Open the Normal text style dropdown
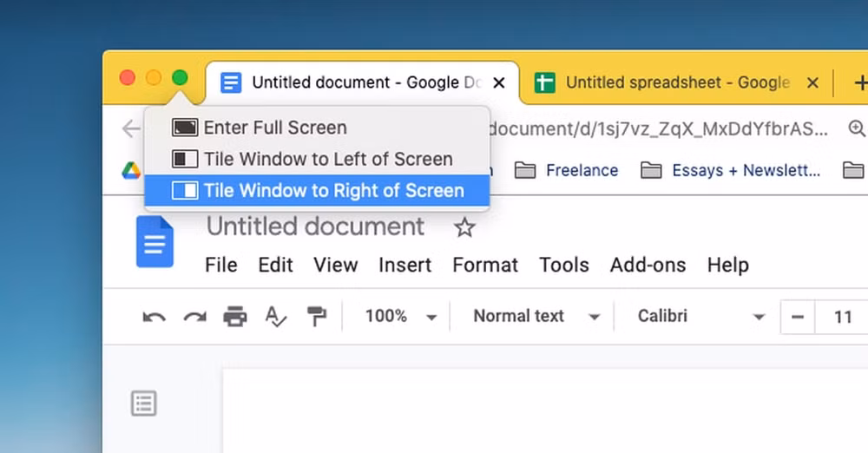 pos(536,316)
